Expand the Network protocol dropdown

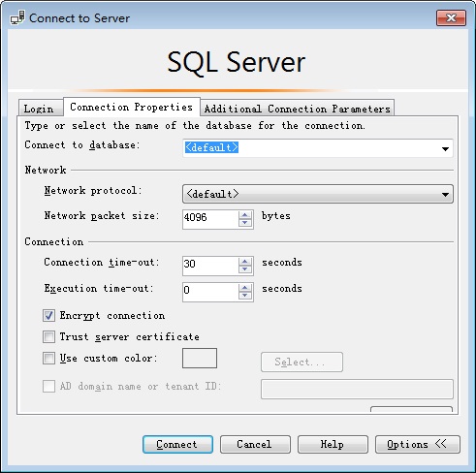point(445,194)
